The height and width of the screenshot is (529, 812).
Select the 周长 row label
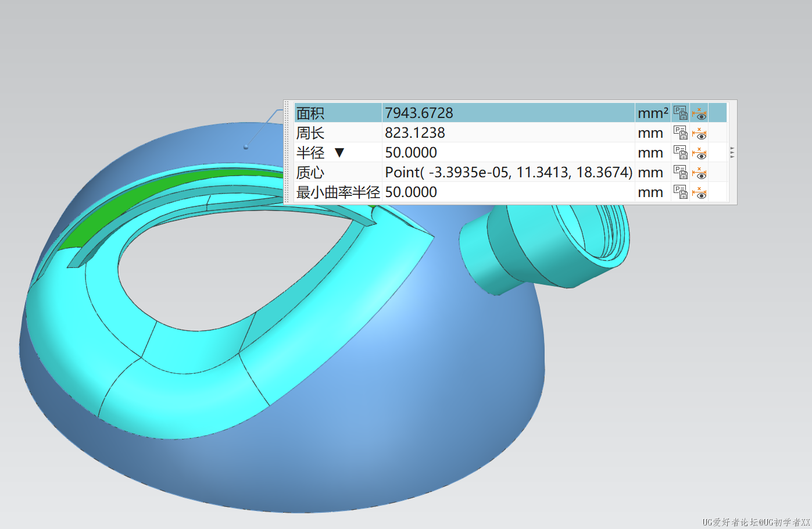310,133
